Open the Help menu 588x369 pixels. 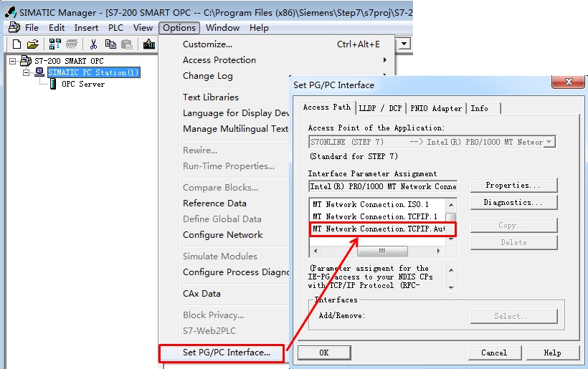pos(259,28)
